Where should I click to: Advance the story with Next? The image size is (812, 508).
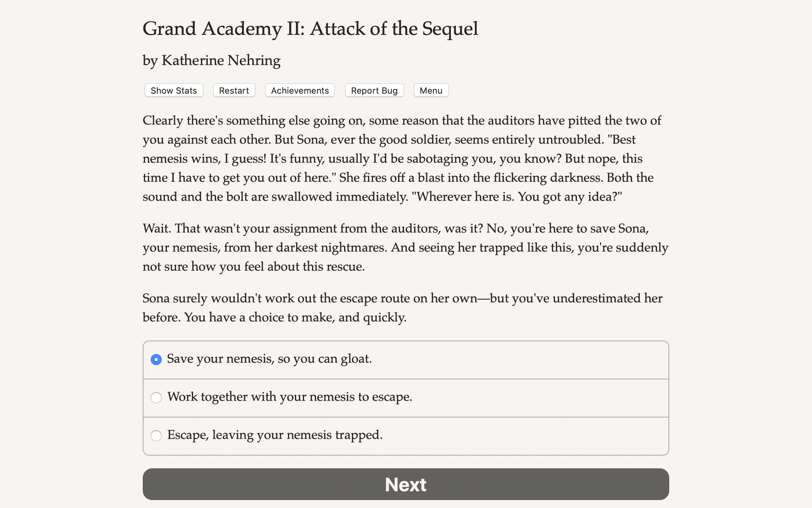click(x=405, y=484)
